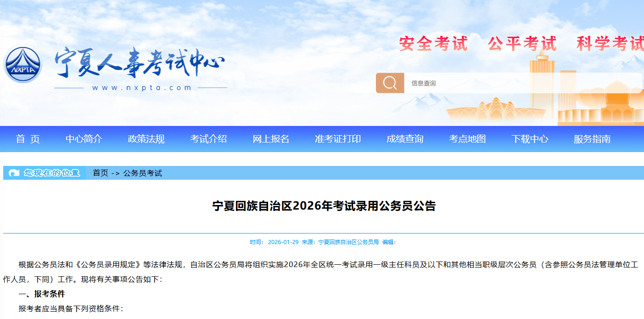The width and height of the screenshot is (644, 319).
Task: Open 网上报名 to register online
Action: click(272, 139)
